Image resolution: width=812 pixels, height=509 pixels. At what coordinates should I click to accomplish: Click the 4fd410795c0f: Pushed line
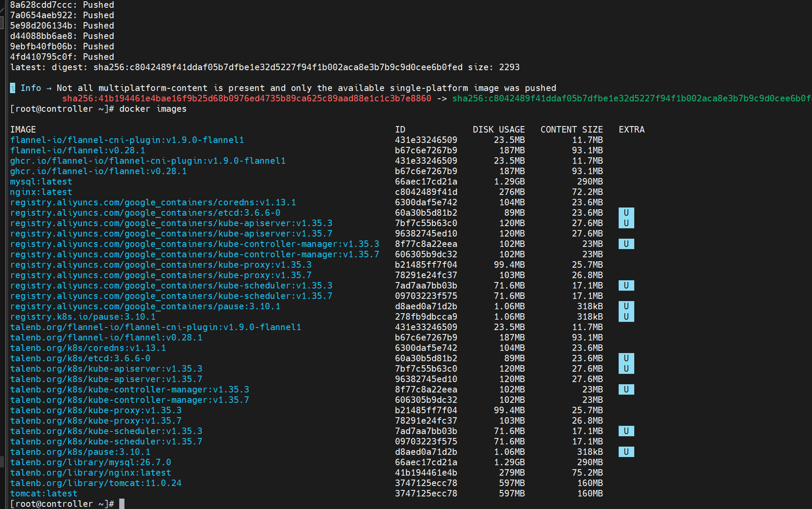point(62,57)
